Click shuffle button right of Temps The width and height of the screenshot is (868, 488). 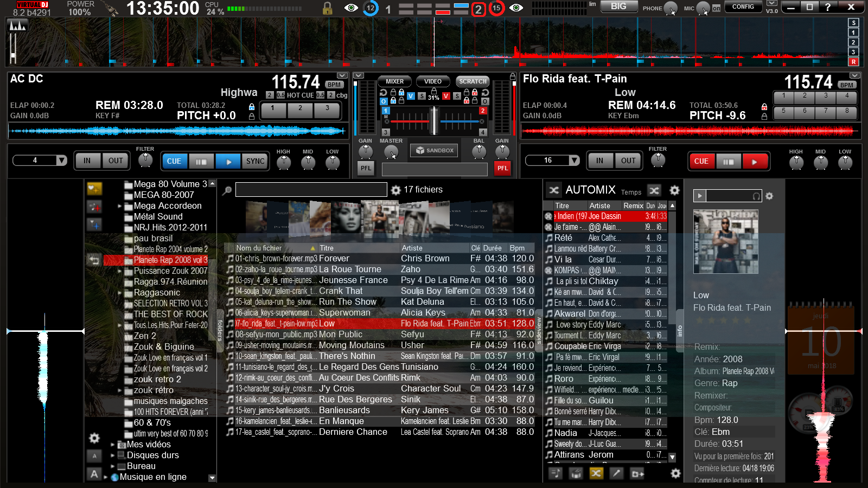[654, 190]
